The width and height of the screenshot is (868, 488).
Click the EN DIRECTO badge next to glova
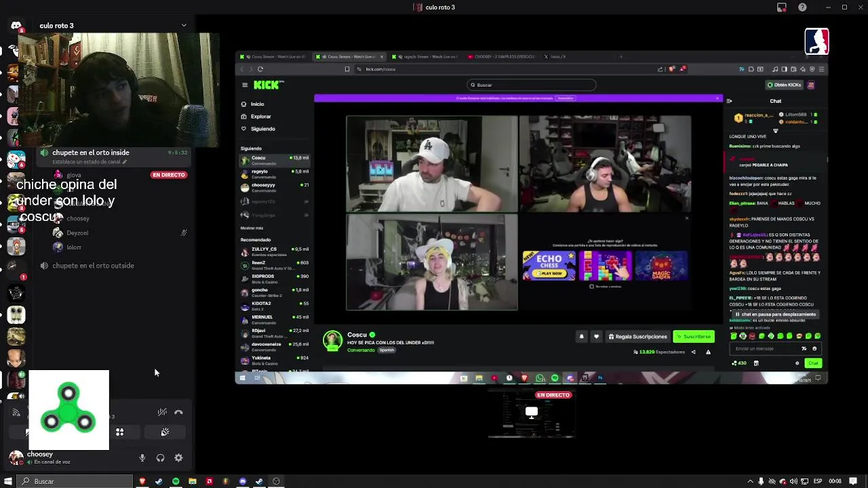pos(168,175)
